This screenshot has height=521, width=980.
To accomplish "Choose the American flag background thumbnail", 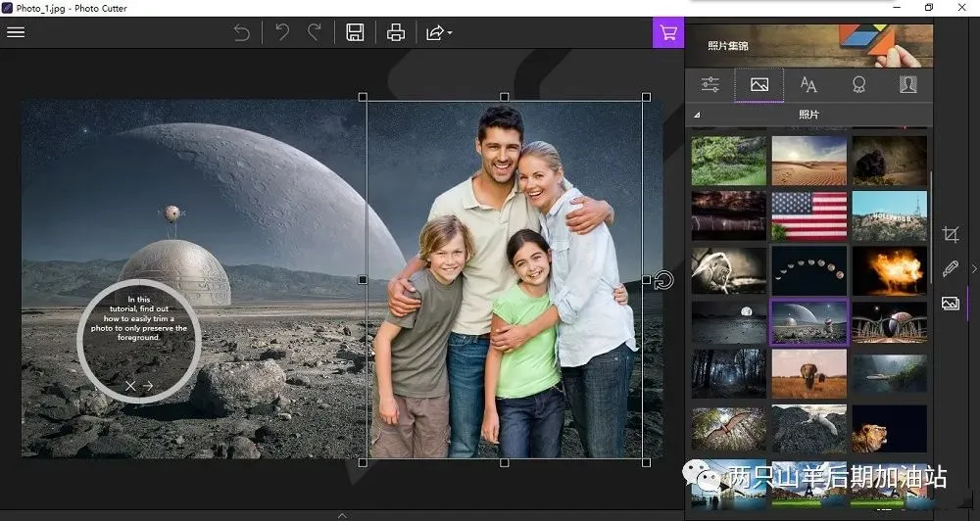I will (808, 215).
